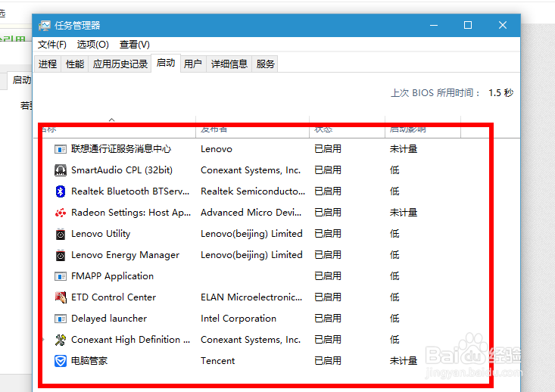
Task: Click publisher Advanced Micro Devi...
Action: coord(251,213)
